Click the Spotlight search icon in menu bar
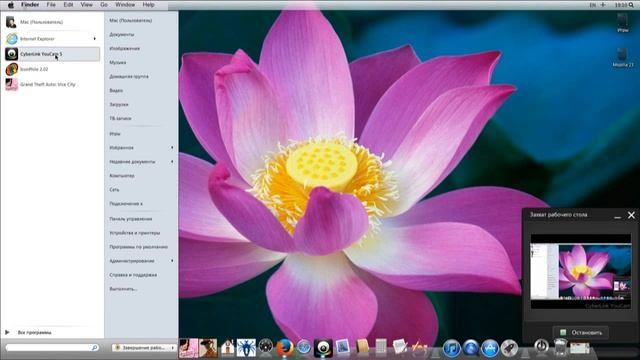640x360 pixels. [631, 5]
